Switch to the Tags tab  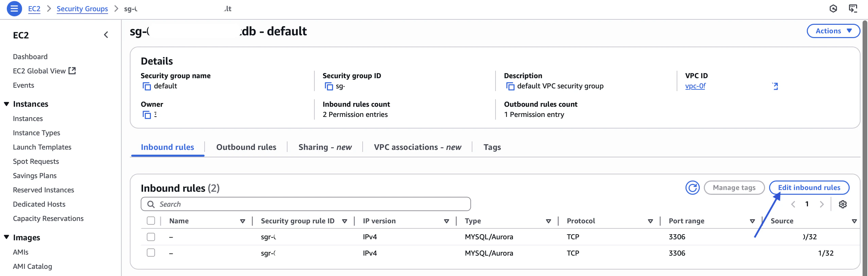coord(492,147)
